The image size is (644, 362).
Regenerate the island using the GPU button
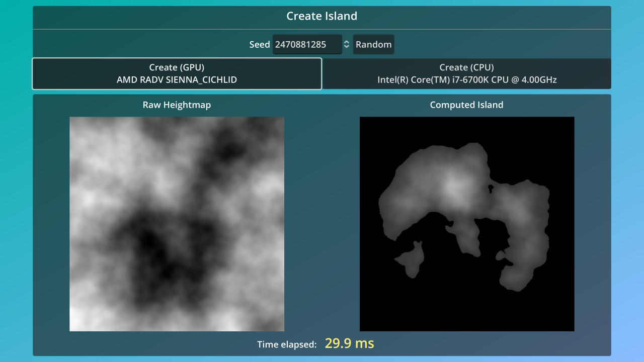click(177, 73)
